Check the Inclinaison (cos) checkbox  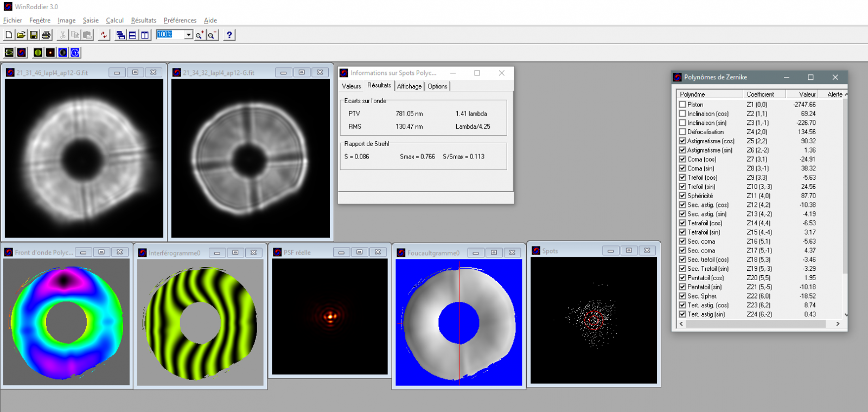682,113
